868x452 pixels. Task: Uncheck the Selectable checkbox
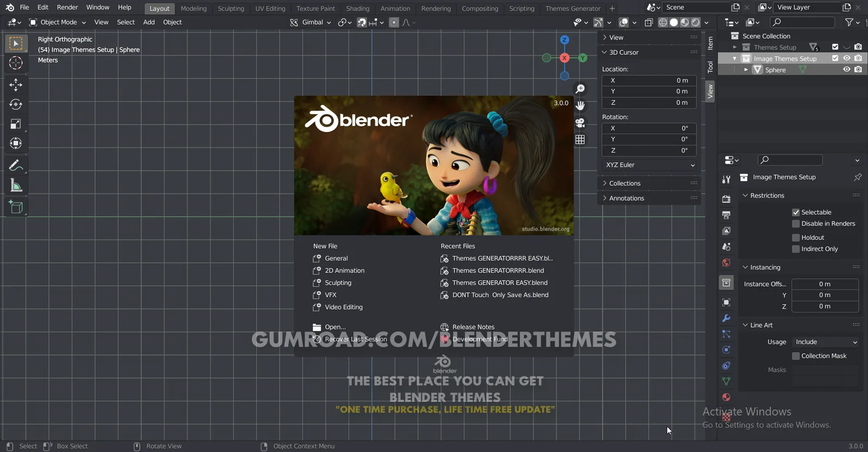tap(796, 212)
